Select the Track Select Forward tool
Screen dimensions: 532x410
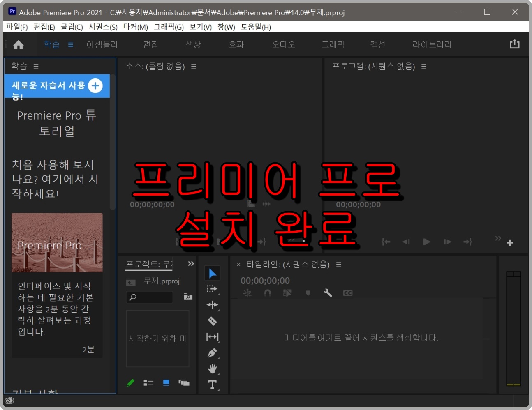(213, 289)
